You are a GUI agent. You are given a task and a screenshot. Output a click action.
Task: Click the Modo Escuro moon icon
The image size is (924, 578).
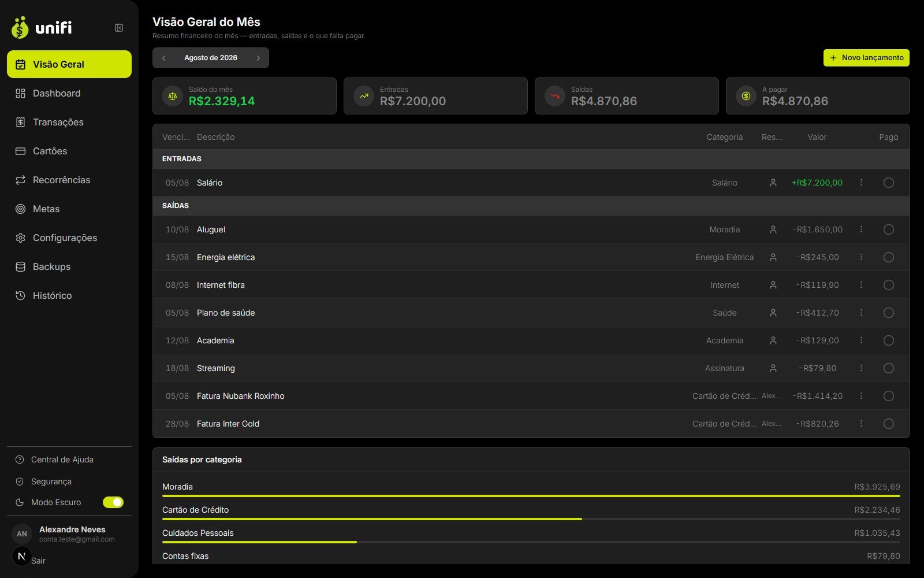(x=20, y=502)
